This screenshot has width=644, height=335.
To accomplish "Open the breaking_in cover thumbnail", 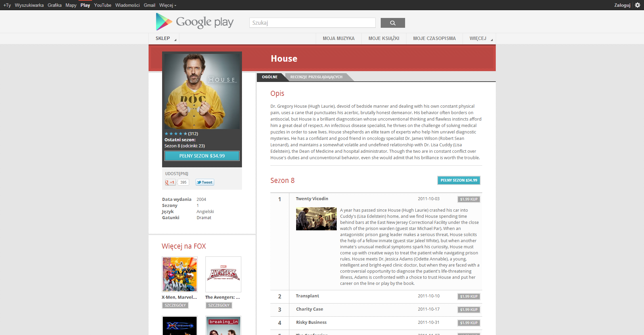I will 223,326.
